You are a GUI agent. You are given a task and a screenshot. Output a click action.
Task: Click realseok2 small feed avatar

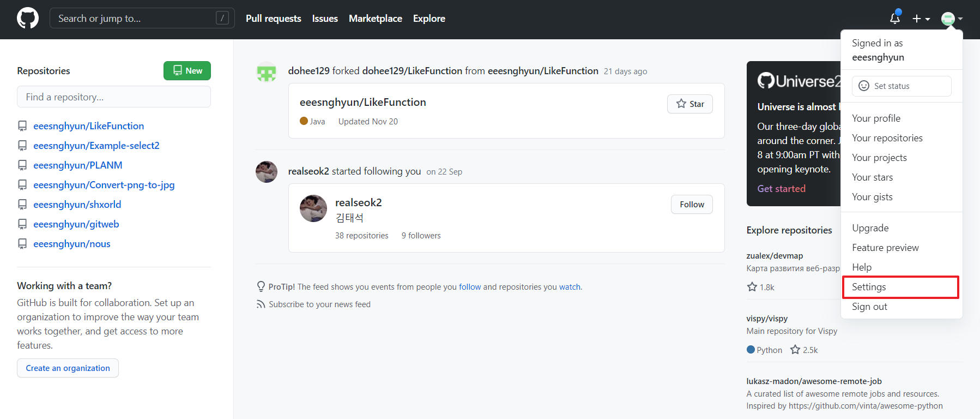[x=267, y=172]
